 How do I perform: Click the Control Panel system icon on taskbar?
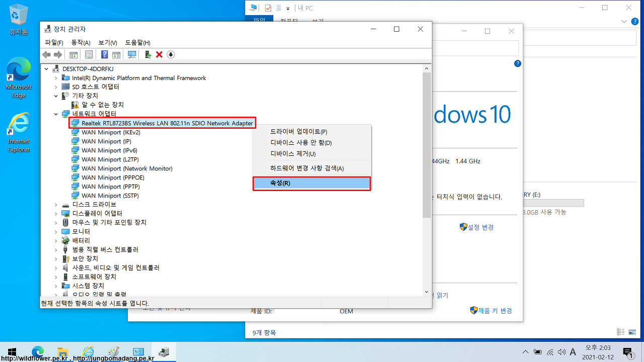(139, 351)
